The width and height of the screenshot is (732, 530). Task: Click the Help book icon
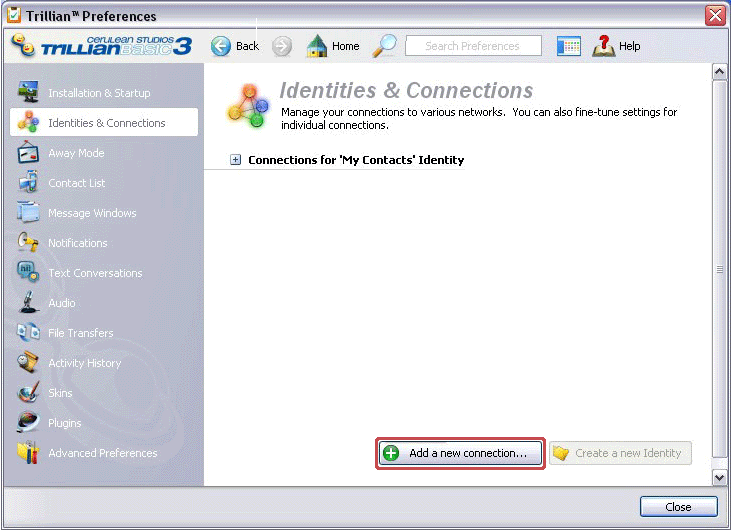pyautogui.click(x=603, y=46)
